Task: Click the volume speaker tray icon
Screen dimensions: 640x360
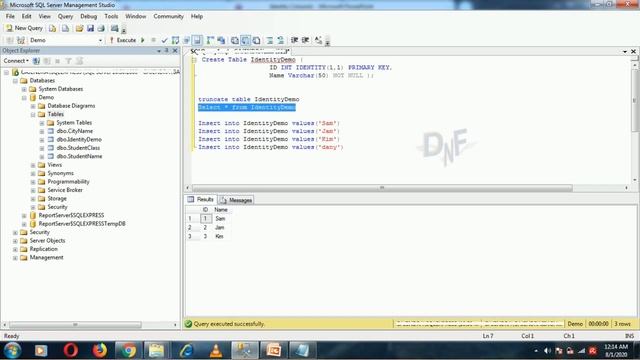Action: [x=547, y=351]
